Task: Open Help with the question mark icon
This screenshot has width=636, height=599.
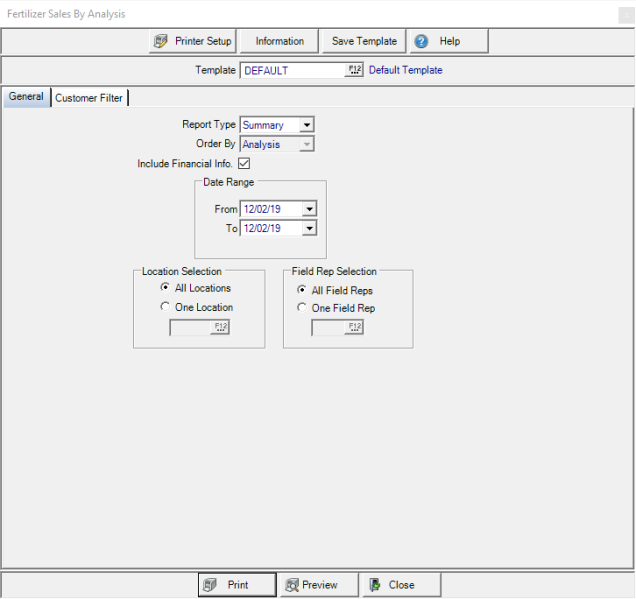Action: click(x=421, y=41)
